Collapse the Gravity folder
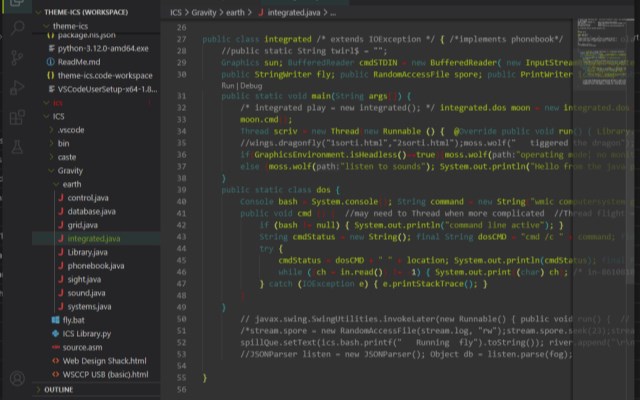640x400 pixels. [x=70, y=171]
